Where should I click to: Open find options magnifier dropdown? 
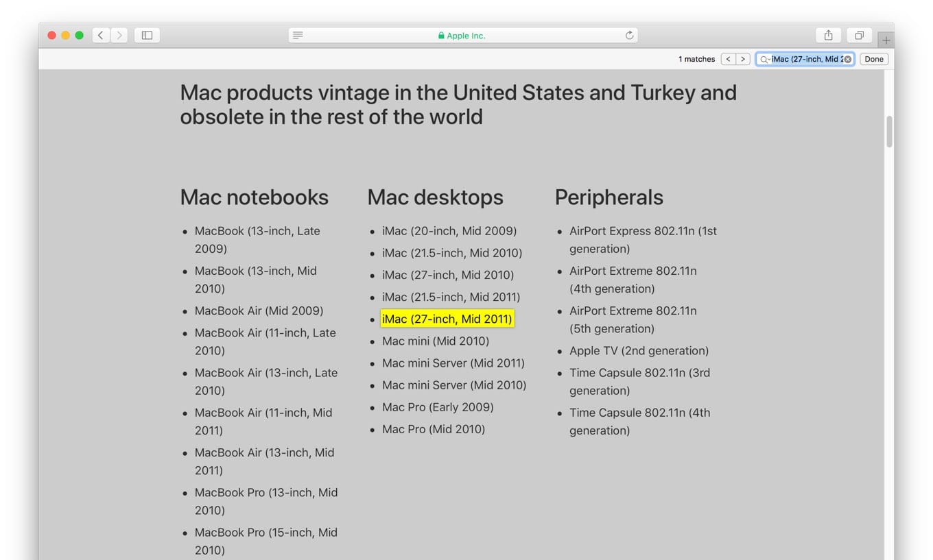[x=764, y=59]
